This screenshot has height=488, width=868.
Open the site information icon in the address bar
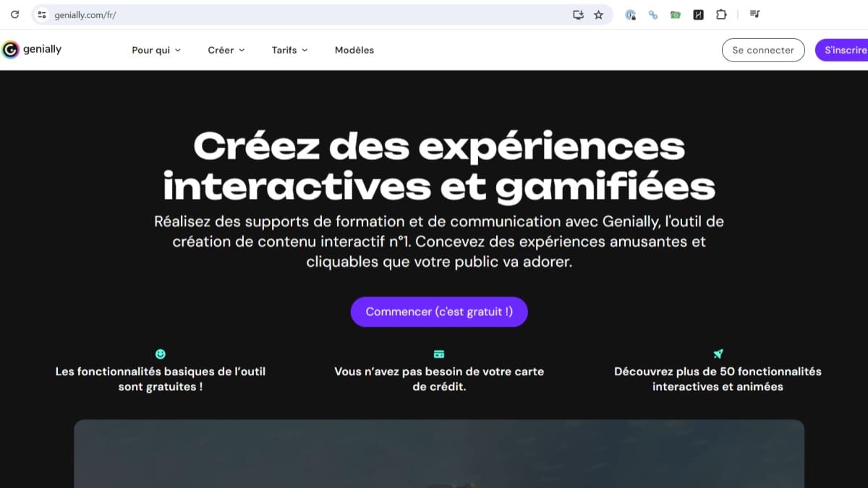[x=42, y=14]
